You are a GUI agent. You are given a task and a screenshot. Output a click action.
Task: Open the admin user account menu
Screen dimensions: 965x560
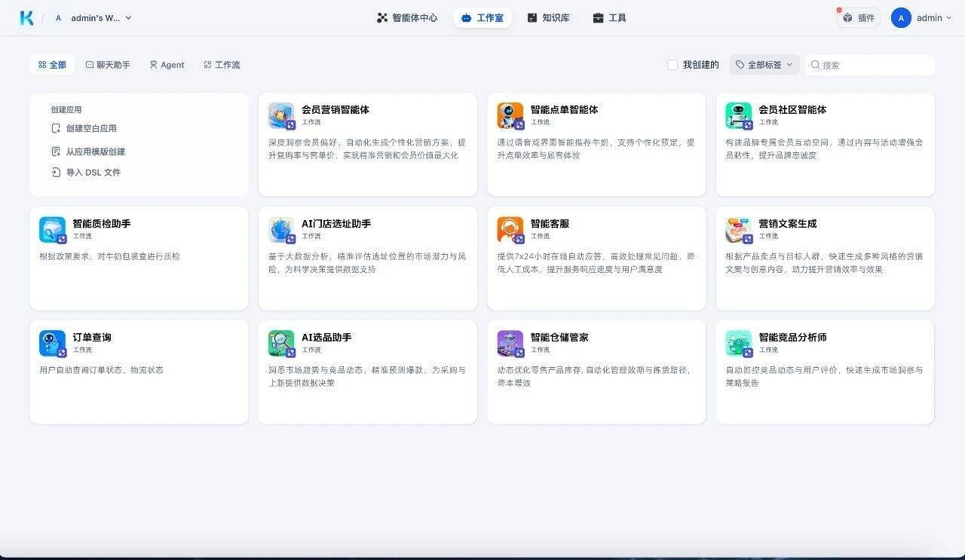pos(921,18)
